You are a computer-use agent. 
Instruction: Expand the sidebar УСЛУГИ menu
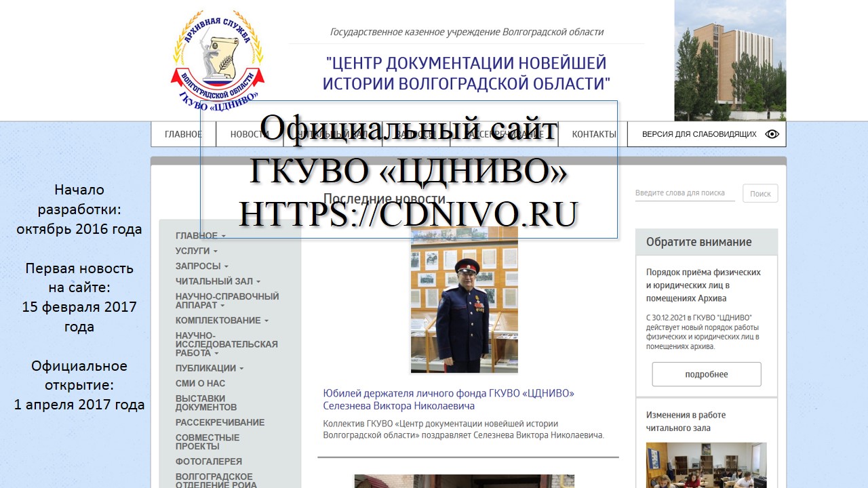(x=196, y=251)
